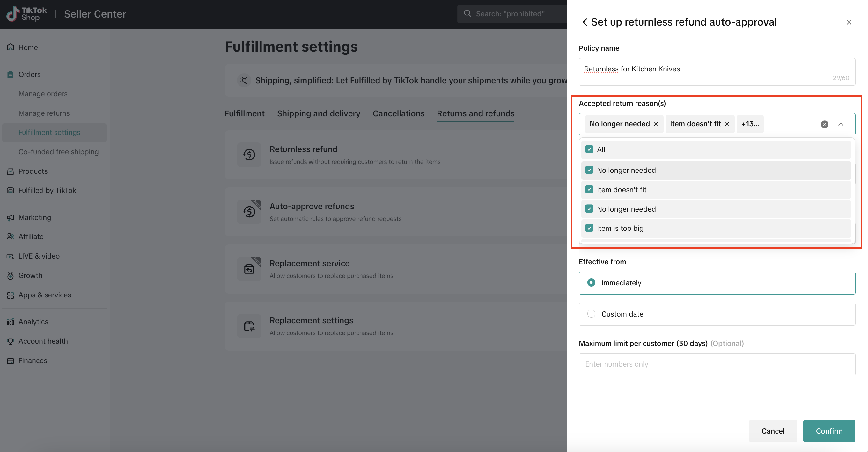Collapse the return reasons dropdown chevron
The image size is (868, 452).
(841, 124)
